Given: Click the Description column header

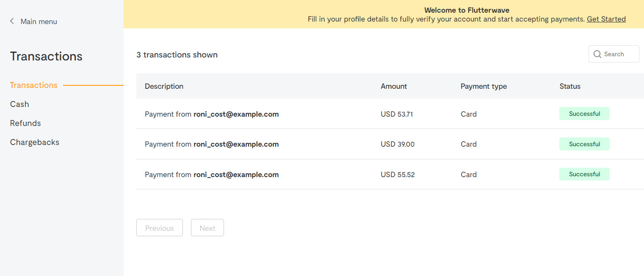Looking at the screenshot, I should [x=164, y=86].
